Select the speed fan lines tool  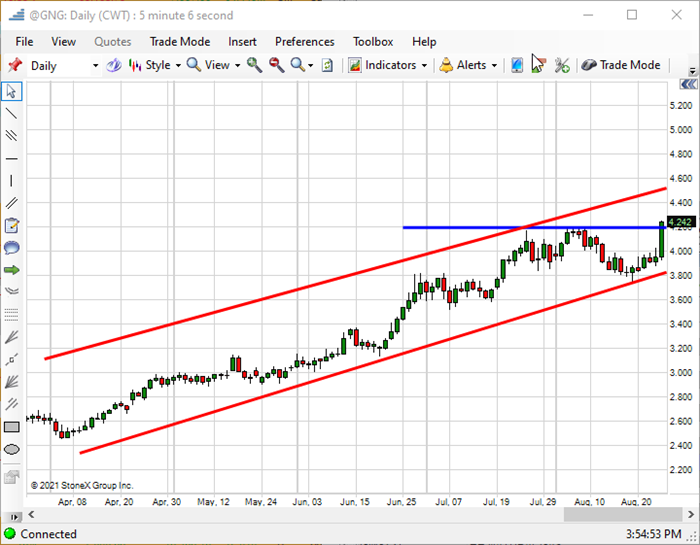click(x=11, y=382)
